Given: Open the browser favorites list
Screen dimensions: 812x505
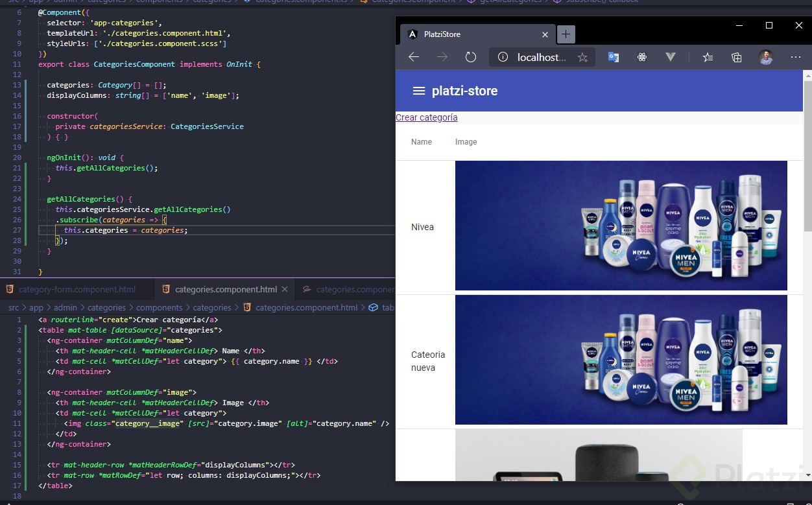Looking at the screenshot, I should pos(708,57).
